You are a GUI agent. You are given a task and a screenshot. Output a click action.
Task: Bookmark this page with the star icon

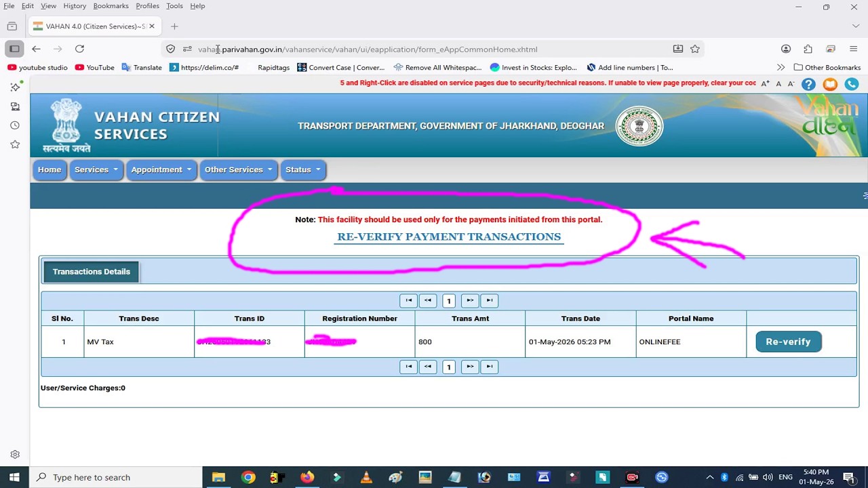(x=695, y=49)
